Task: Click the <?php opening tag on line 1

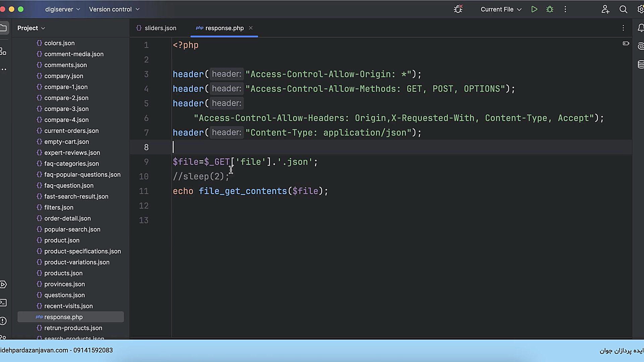Action: pos(185,45)
